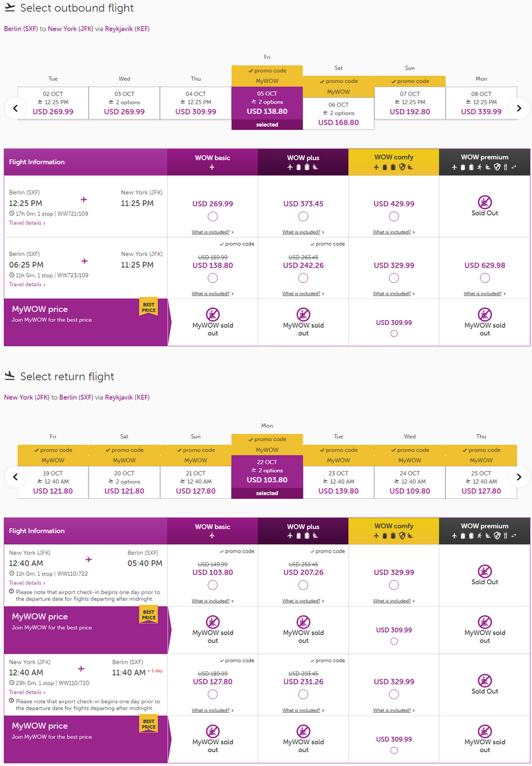Viewport: 532px width, 766px height.
Task: Click previous dates arrow in return calendar
Action: 15,477
